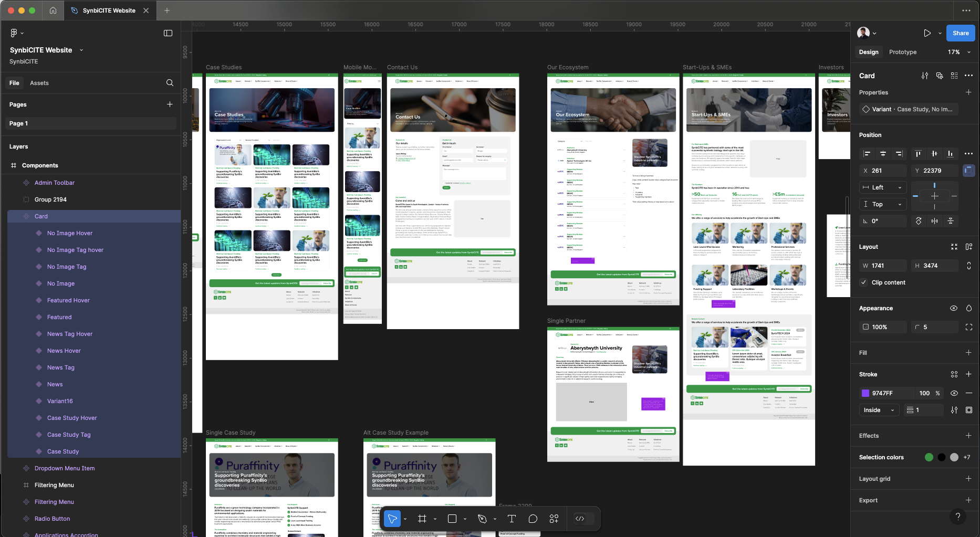This screenshot has height=537, width=980.
Task: Click the blue Share button
Action: [961, 33]
